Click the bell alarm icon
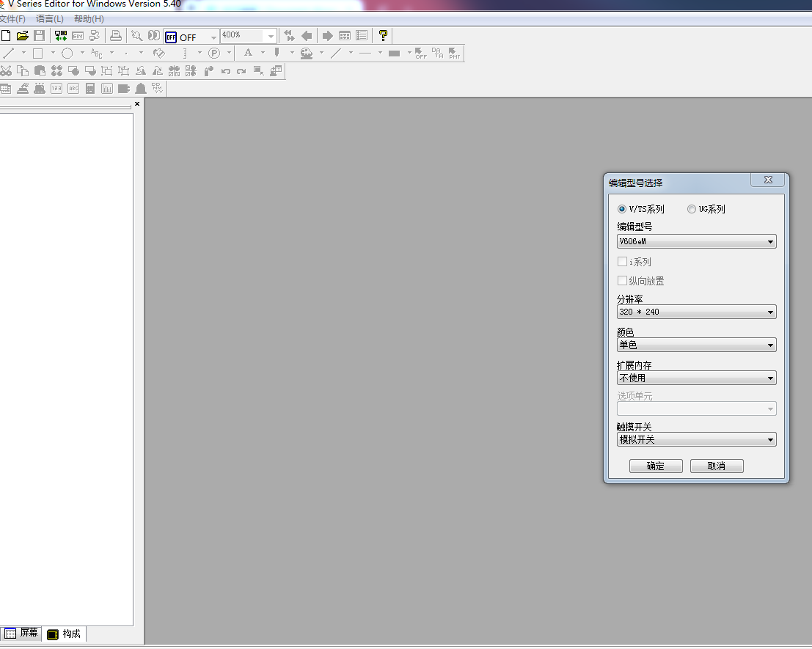The width and height of the screenshot is (812, 649). (140, 89)
